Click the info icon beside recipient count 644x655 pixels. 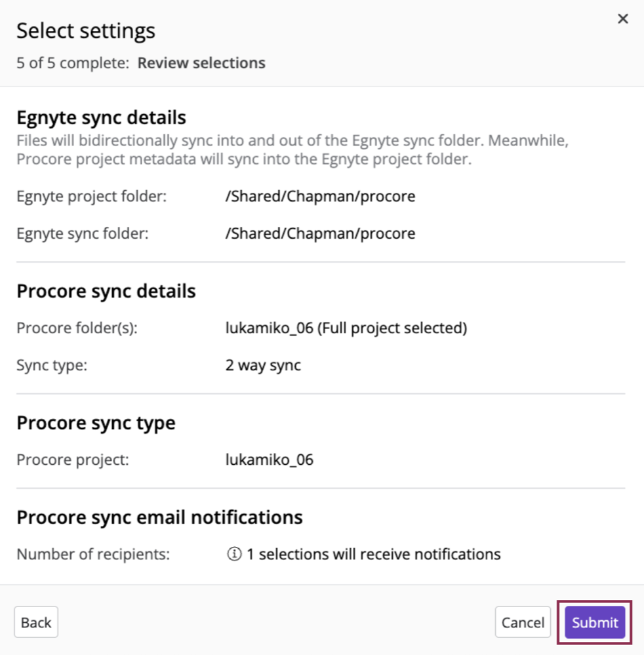235,554
